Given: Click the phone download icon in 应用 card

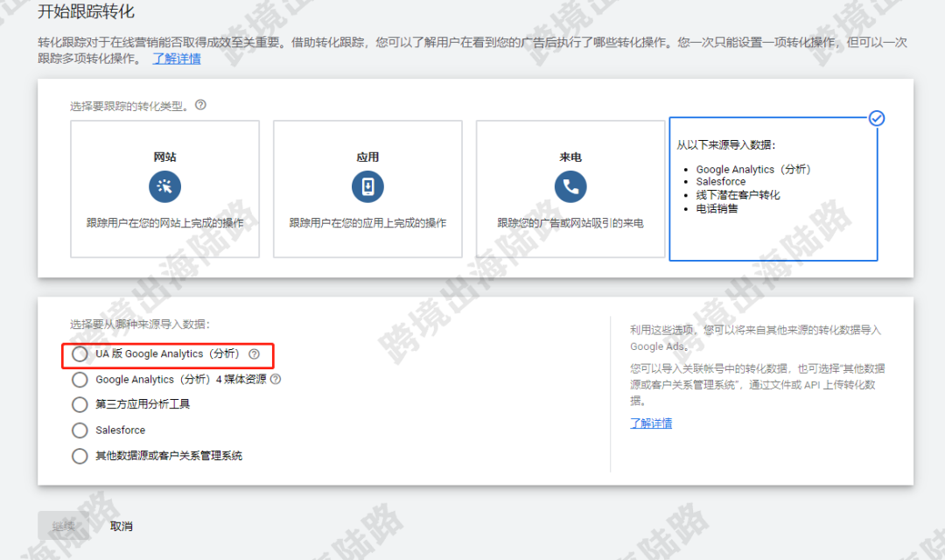Looking at the screenshot, I should (x=367, y=186).
